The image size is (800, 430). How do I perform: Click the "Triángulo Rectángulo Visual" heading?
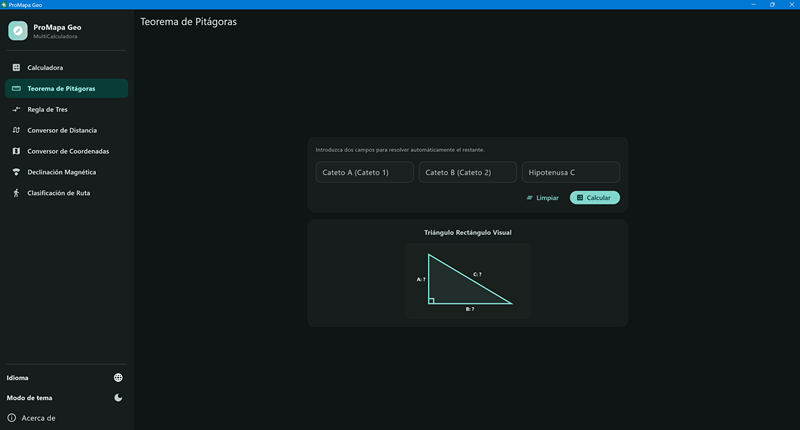(468, 233)
